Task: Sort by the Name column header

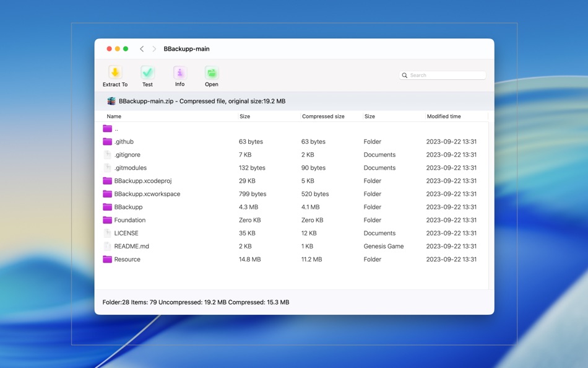Action: (x=114, y=116)
